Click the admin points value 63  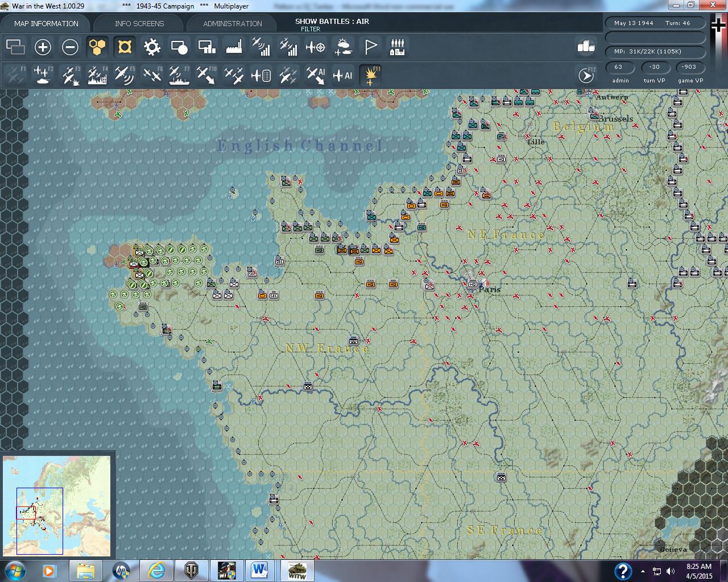(620, 67)
